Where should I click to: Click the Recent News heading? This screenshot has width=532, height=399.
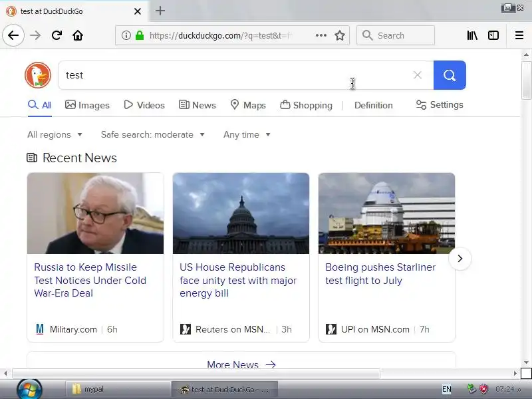click(79, 158)
